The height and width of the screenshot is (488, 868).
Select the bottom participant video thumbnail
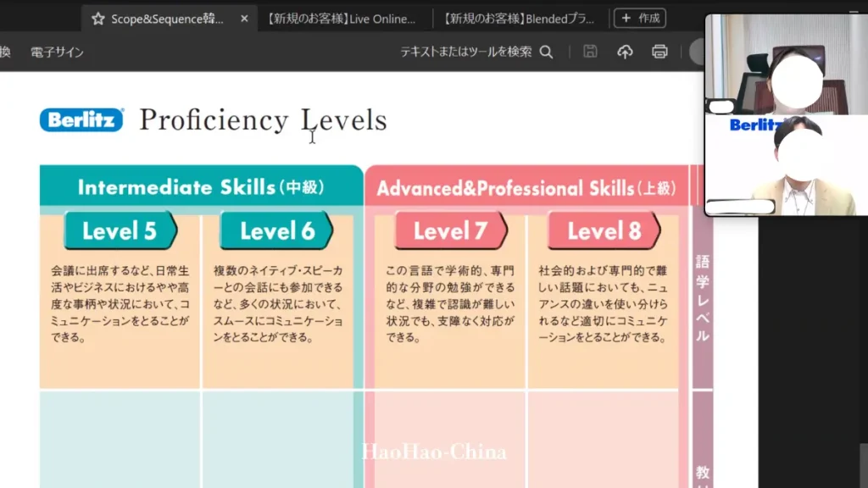[x=786, y=165]
